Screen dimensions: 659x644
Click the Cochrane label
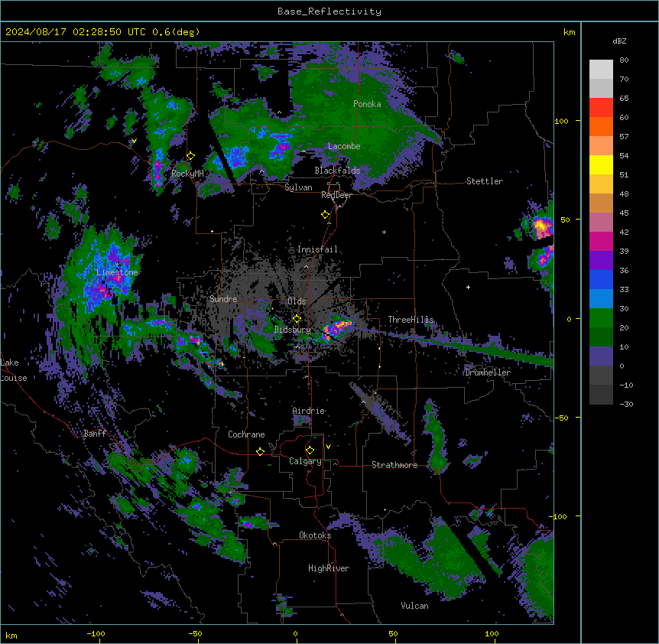(x=246, y=434)
